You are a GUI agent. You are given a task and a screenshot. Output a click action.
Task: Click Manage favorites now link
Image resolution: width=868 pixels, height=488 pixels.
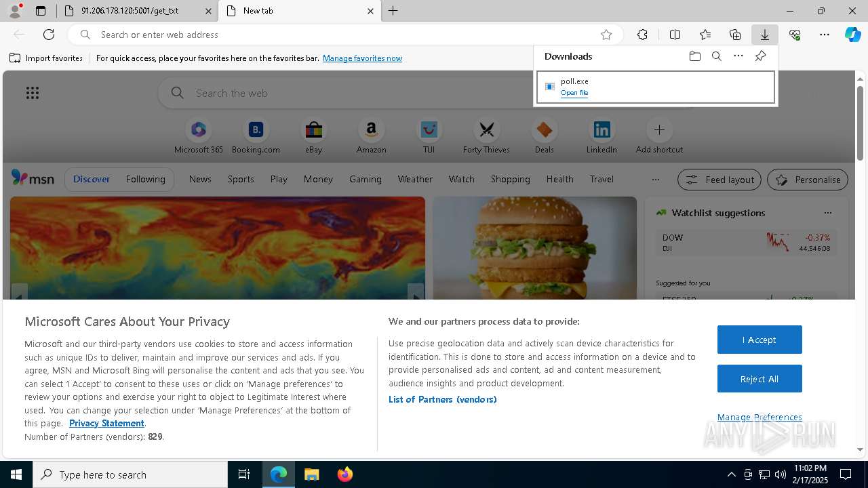(x=362, y=58)
